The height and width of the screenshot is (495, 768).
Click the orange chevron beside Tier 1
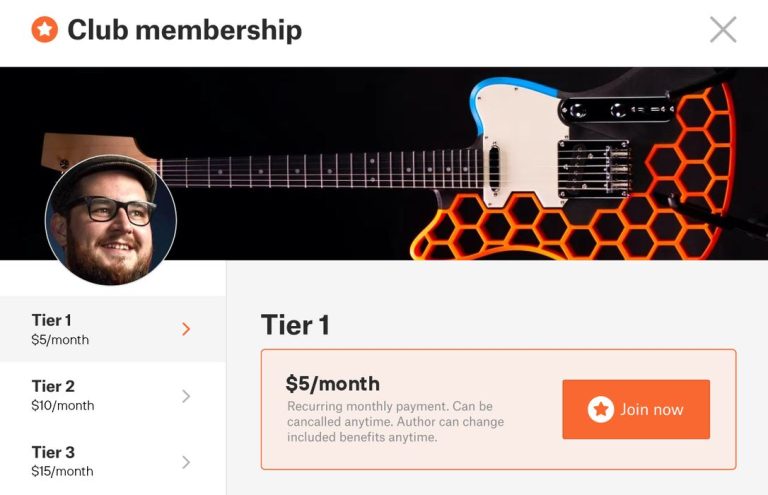(x=186, y=329)
